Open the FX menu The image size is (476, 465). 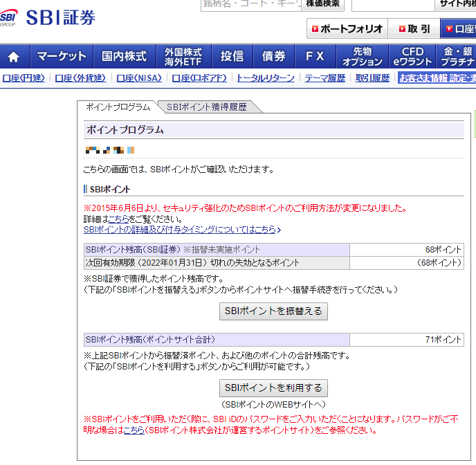[315, 57]
